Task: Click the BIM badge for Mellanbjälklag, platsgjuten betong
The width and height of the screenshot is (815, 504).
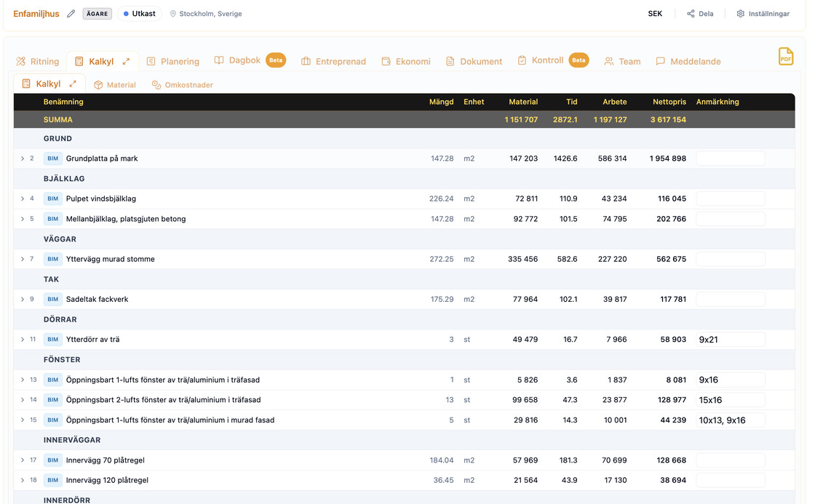Action: tap(53, 219)
